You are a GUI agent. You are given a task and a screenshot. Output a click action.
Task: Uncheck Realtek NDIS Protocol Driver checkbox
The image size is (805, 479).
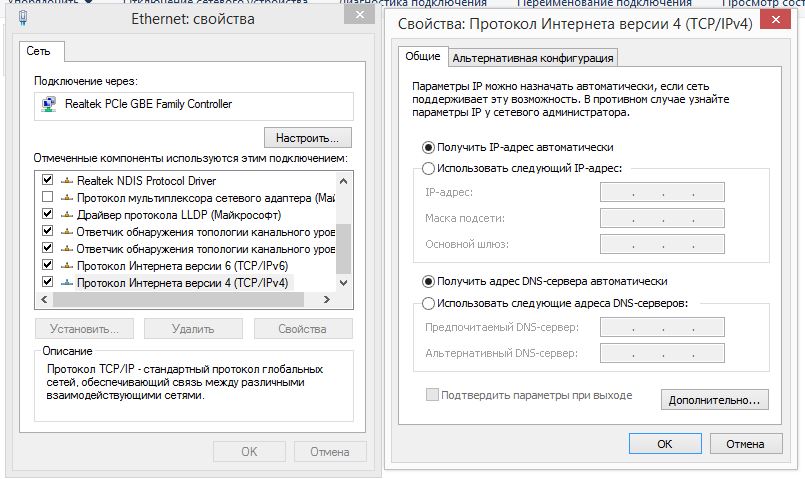[47, 180]
